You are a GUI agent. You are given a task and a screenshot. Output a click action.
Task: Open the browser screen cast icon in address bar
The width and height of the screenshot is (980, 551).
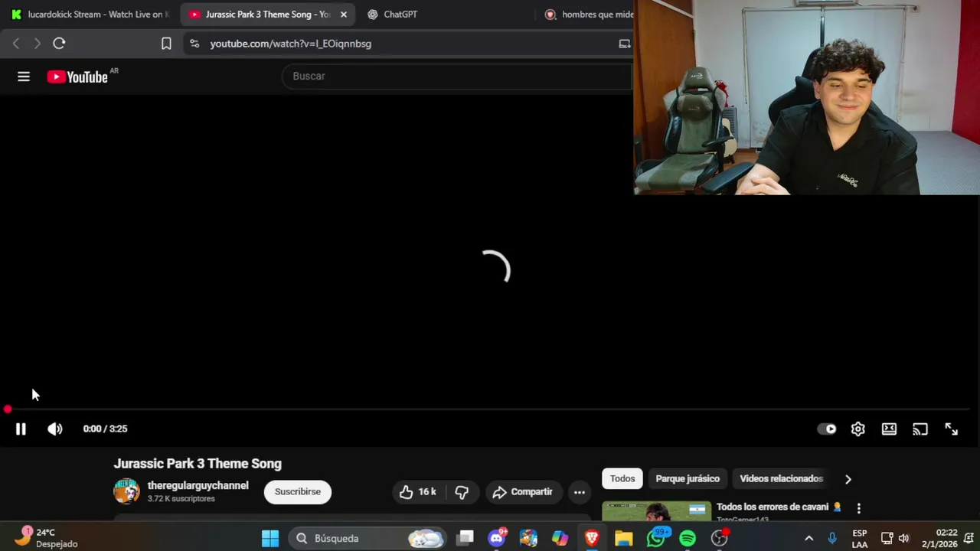625,44
